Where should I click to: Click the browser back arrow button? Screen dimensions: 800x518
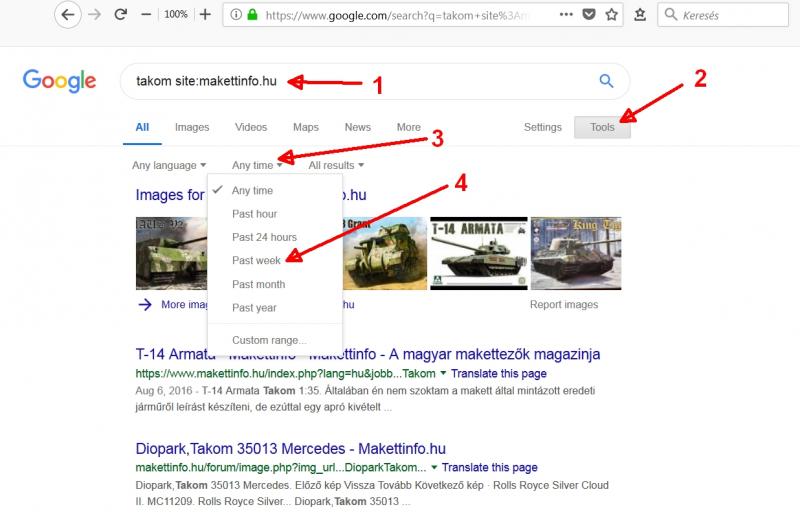pyautogui.click(x=67, y=15)
